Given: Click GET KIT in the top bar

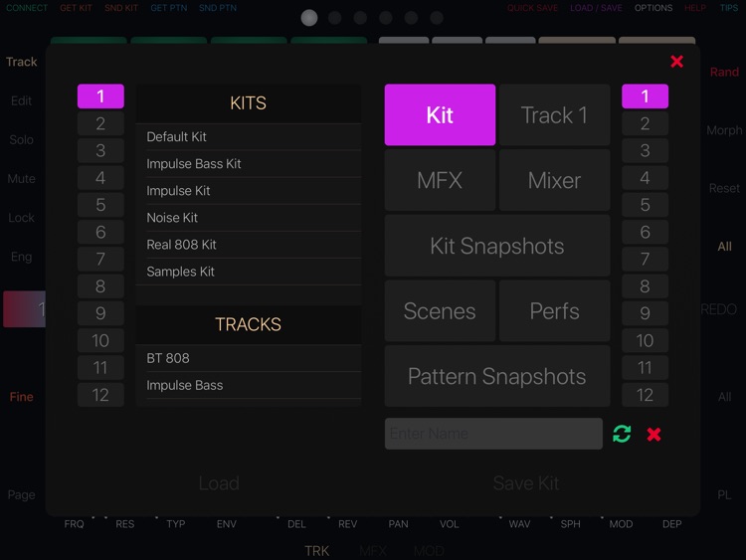Looking at the screenshot, I should 76,8.
